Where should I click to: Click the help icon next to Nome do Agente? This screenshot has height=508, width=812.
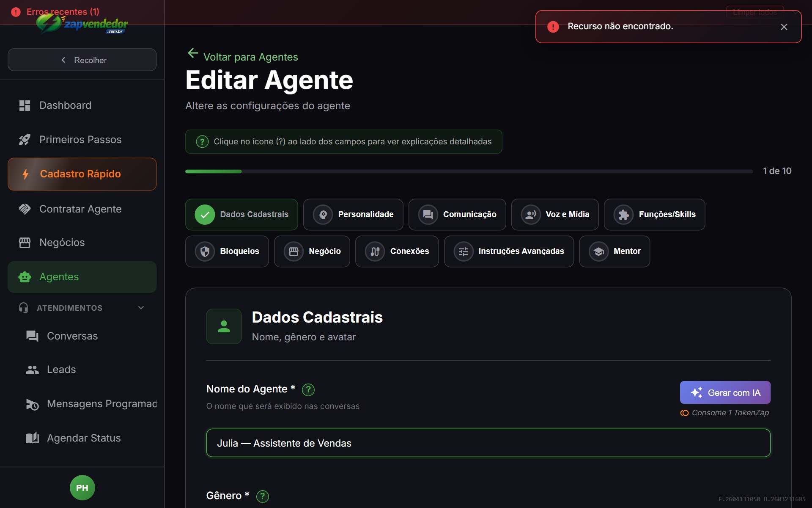coord(308,390)
